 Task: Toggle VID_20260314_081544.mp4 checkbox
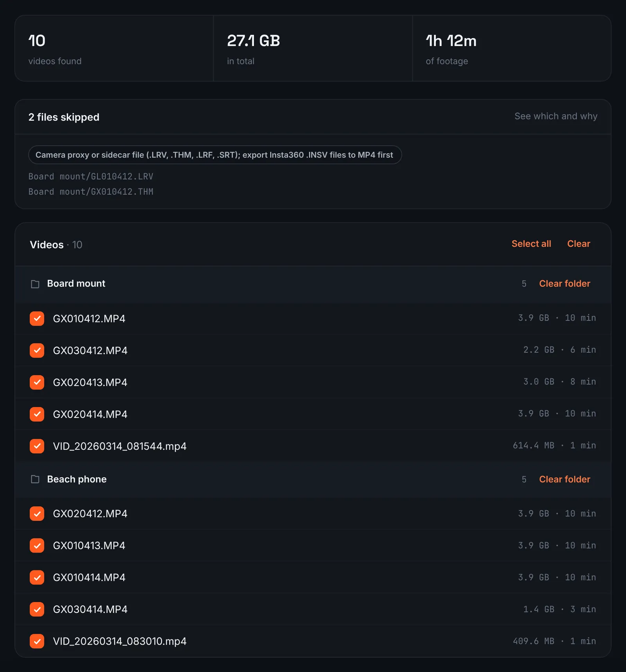click(37, 446)
